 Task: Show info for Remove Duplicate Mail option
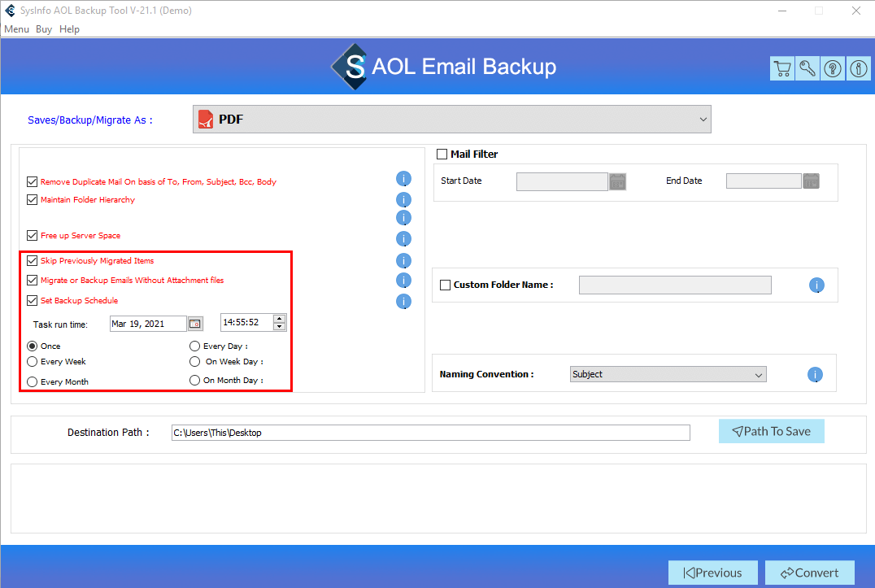pyautogui.click(x=403, y=179)
